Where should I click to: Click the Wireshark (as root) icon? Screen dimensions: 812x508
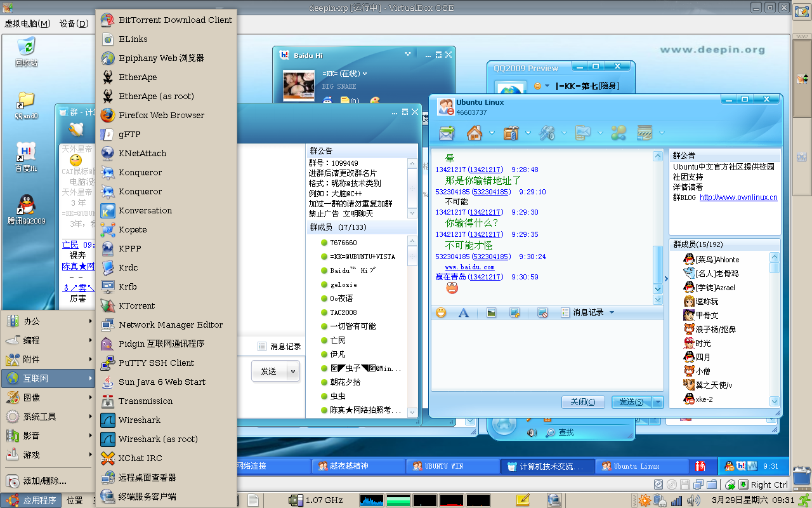(108, 439)
